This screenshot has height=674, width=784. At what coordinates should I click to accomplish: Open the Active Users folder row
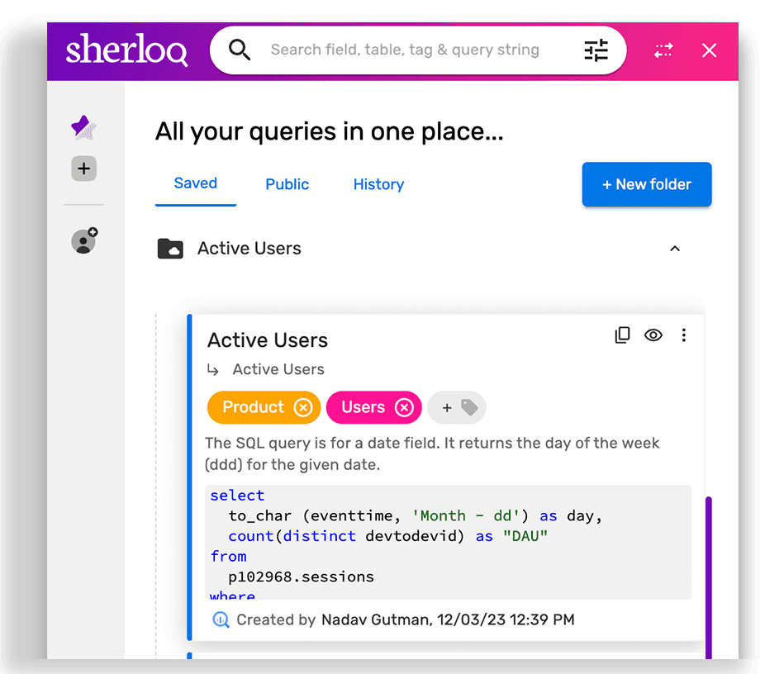[420, 249]
